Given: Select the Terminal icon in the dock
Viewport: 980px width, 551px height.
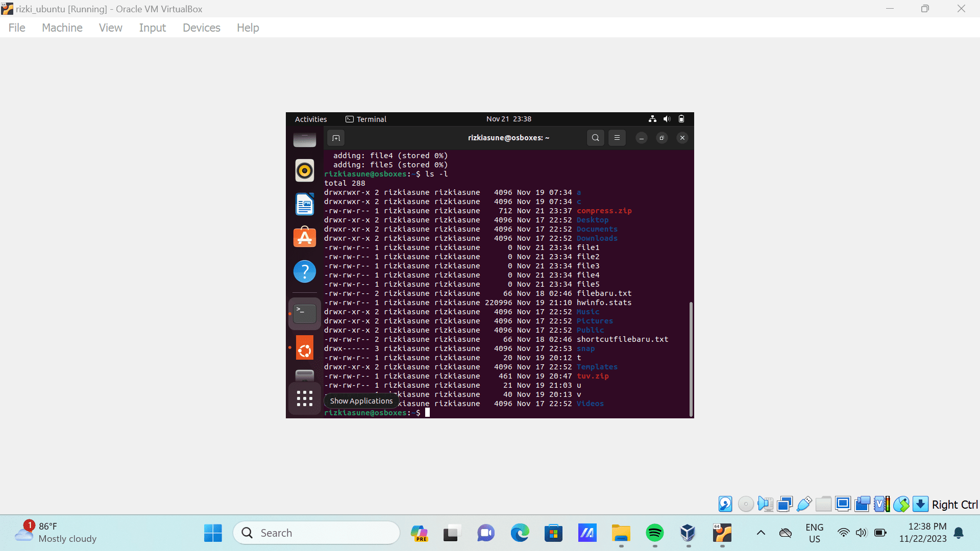Looking at the screenshot, I should tap(305, 313).
